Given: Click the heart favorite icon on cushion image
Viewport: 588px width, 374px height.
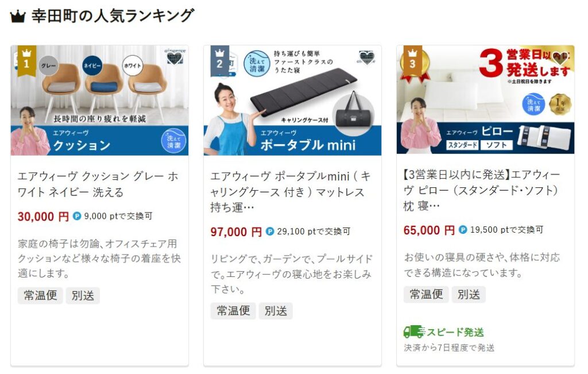Looking at the screenshot, I should tap(174, 58).
